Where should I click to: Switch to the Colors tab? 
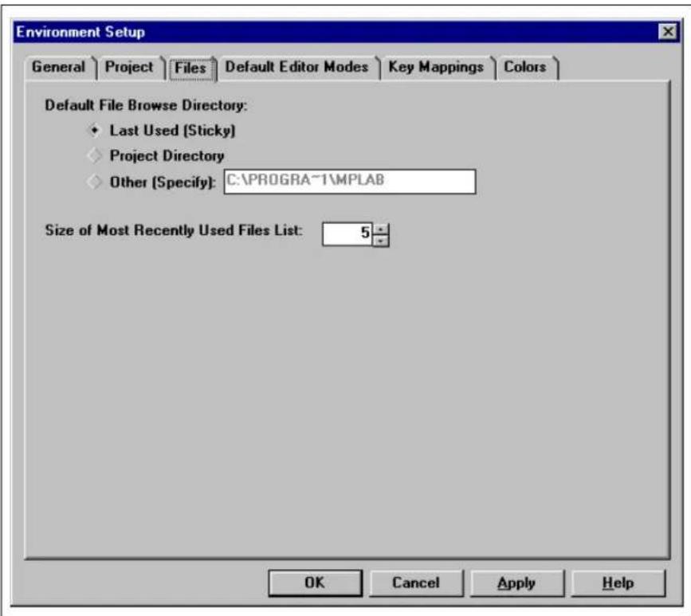(x=527, y=68)
